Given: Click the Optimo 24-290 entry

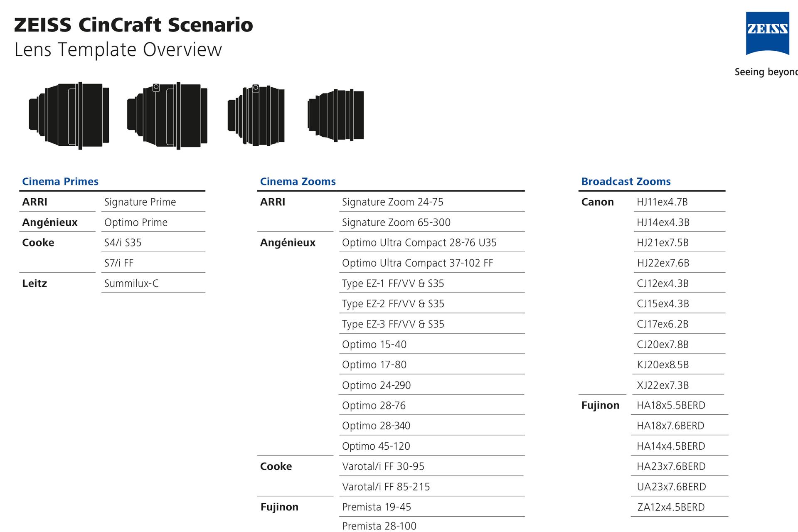Looking at the screenshot, I should [376, 385].
